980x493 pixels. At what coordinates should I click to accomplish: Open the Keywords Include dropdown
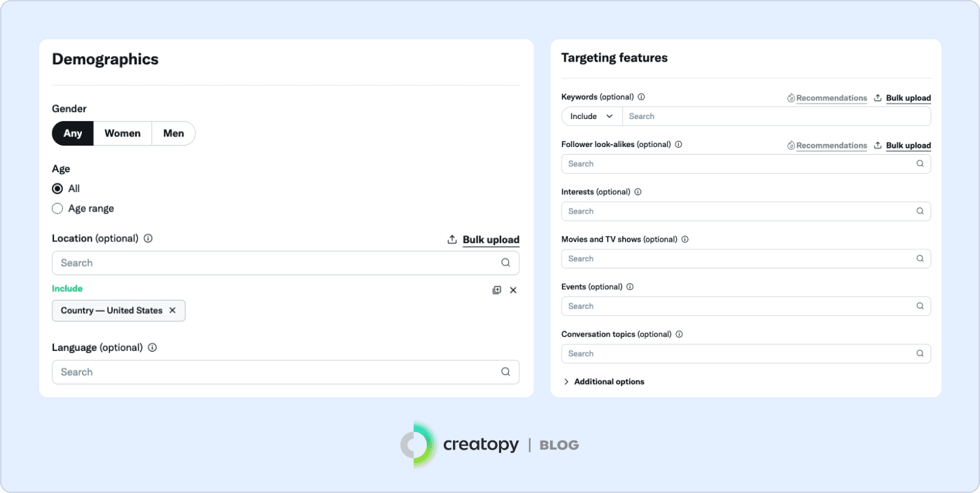pos(591,116)
